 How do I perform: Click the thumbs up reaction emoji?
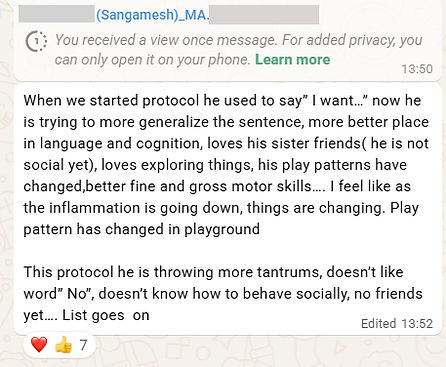[x=63, y=344]
